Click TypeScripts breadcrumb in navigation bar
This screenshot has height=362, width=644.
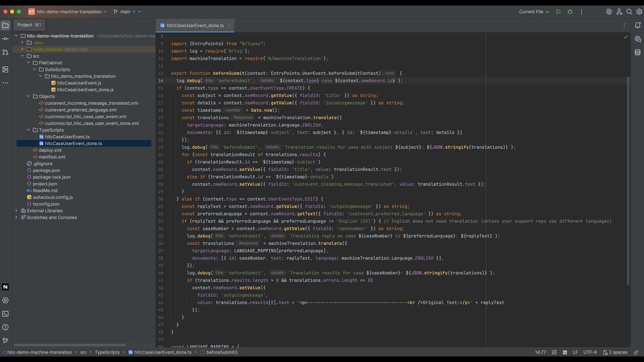(x=107, y=352)
